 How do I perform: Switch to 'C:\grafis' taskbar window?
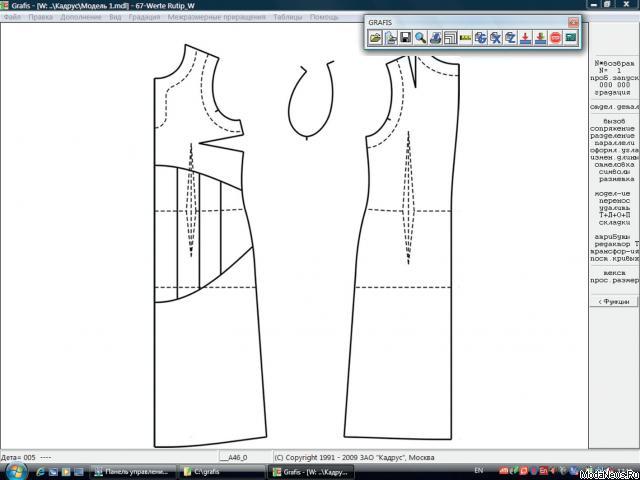[x=222, y=472]
